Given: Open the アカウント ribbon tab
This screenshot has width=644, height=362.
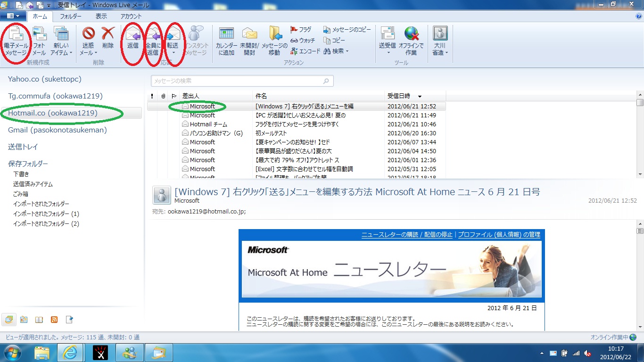Looking at the screenshot, I should (x=131, y=16).
